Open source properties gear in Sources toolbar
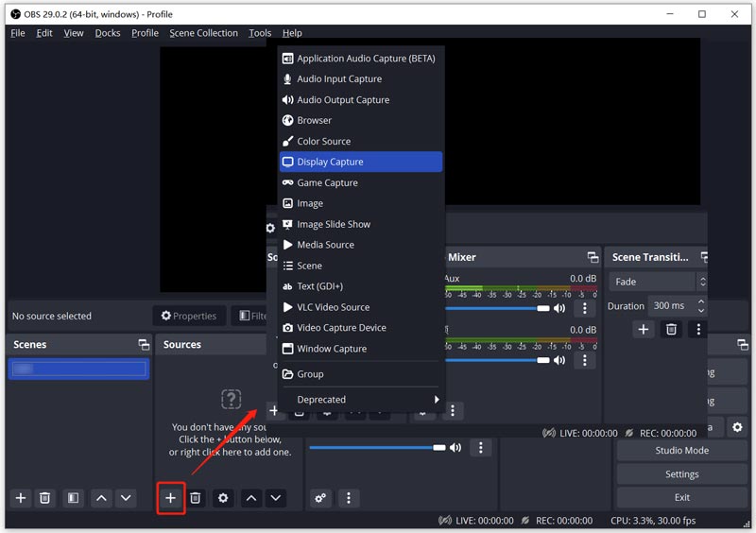Screen dimensions: 756x533 click(223, 498)
